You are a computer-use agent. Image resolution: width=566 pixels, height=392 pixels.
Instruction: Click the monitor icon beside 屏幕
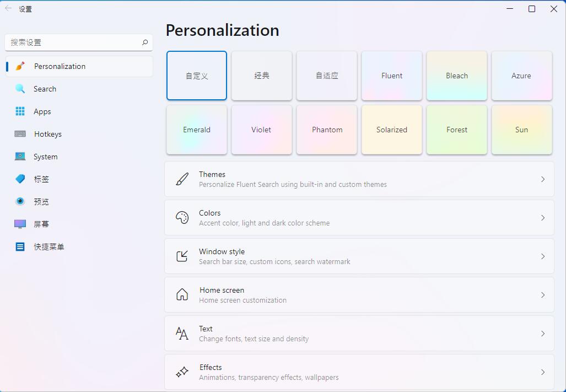point(20,224)
